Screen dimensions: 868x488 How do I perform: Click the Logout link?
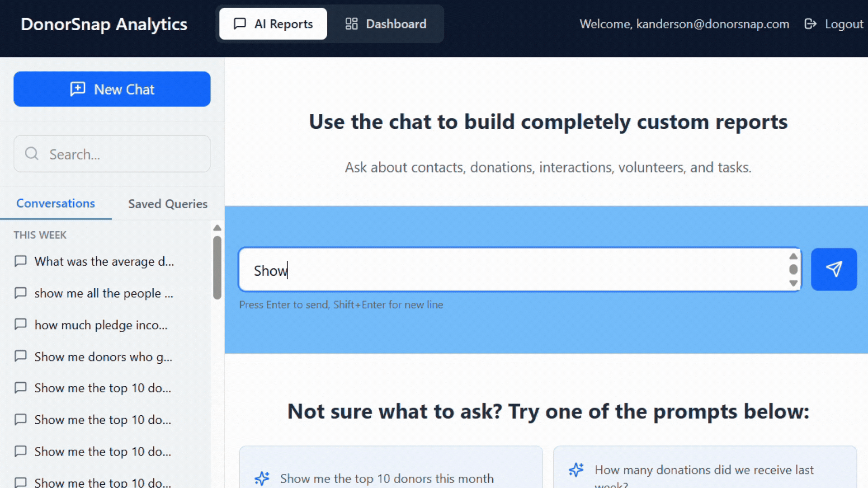click(x=844, y=24)
